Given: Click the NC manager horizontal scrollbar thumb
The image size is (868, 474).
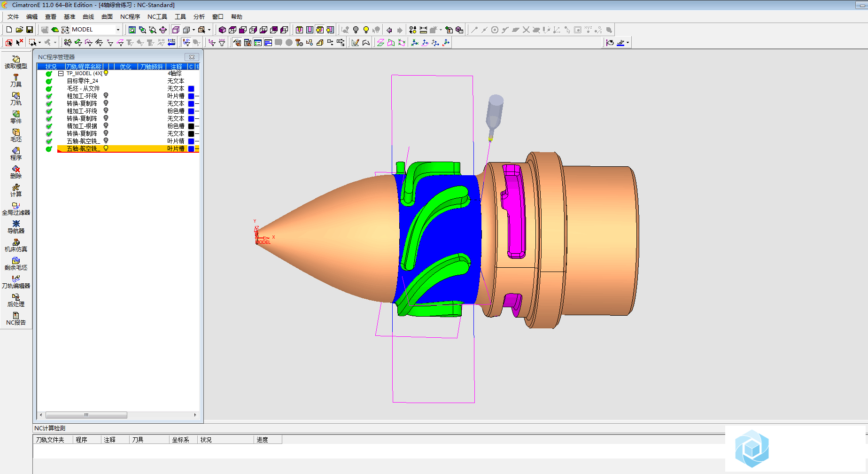Looking at the screenshot, I should (x=86, y=415).
